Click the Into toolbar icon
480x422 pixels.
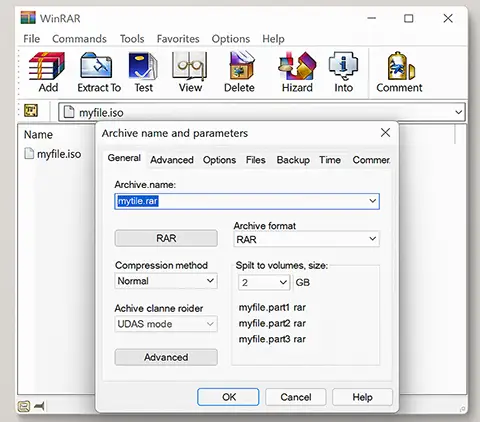[x=343, y=66]
